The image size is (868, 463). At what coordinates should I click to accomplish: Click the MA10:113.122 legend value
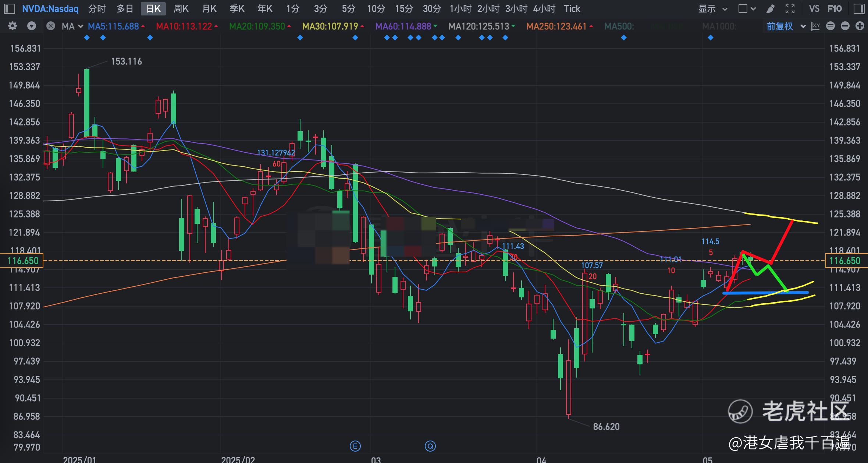coord(184,26)
